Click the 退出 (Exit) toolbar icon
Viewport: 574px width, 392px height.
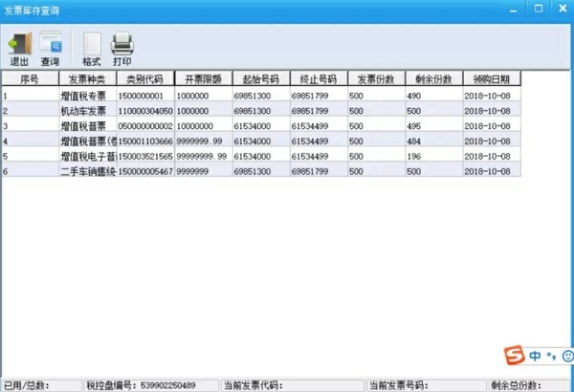coord(19,48)
